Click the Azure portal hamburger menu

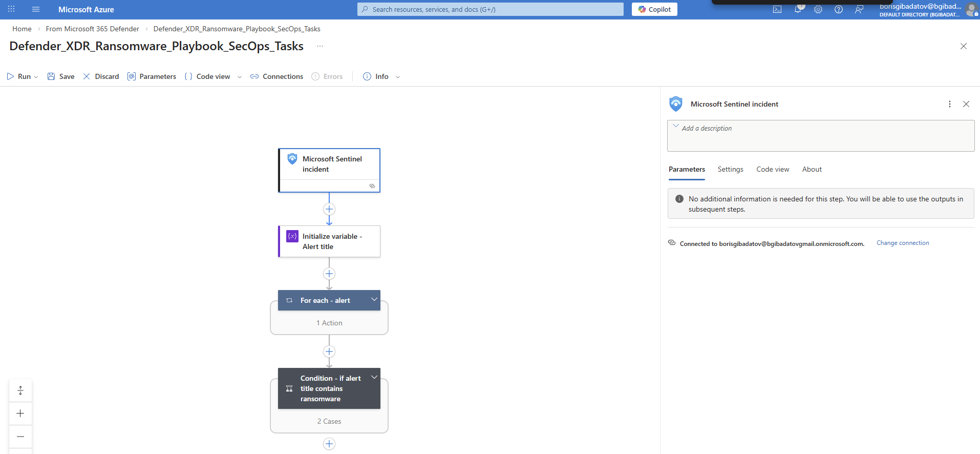tap(36, 9)
